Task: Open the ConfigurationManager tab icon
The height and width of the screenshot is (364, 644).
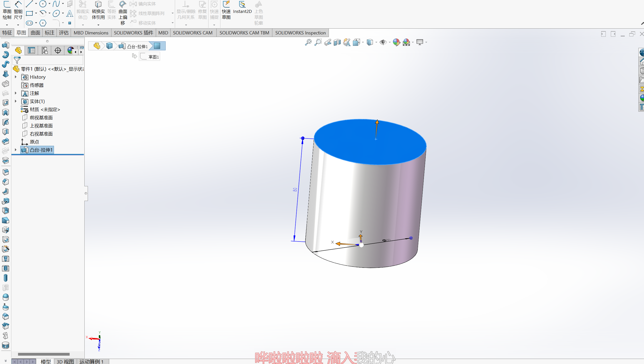Action: [x=45, y=51]
